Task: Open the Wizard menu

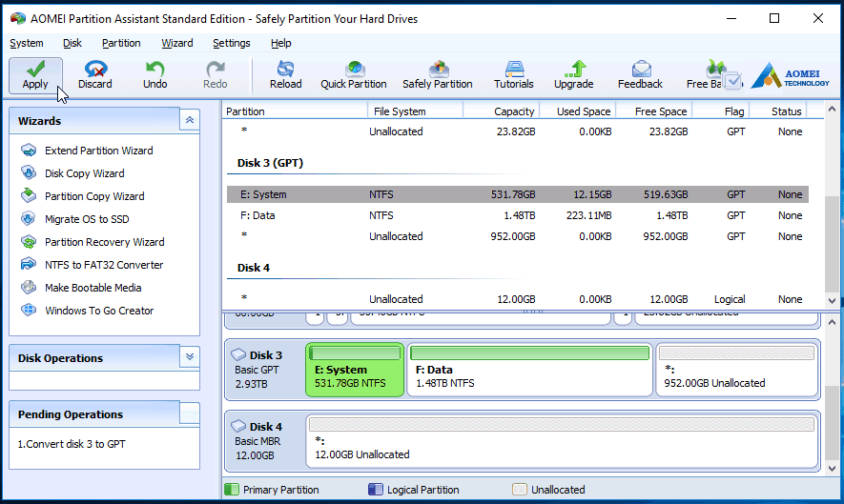Action: tap(177, 43)
